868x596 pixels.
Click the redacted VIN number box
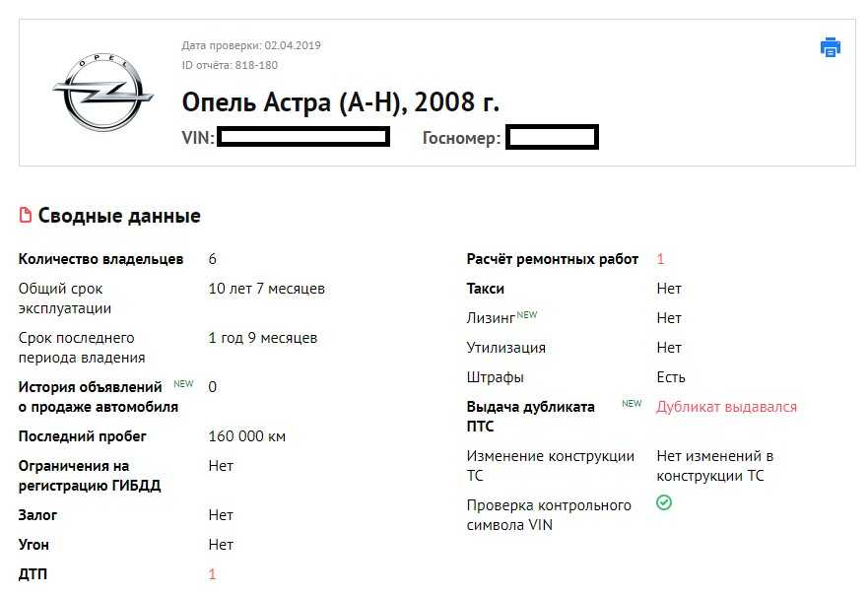tap(303, 137)
